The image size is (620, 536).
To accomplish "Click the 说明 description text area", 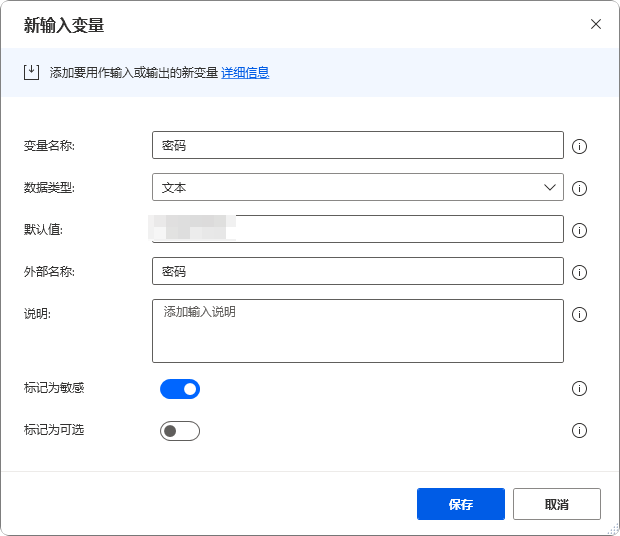I will (x=358, y=331).
